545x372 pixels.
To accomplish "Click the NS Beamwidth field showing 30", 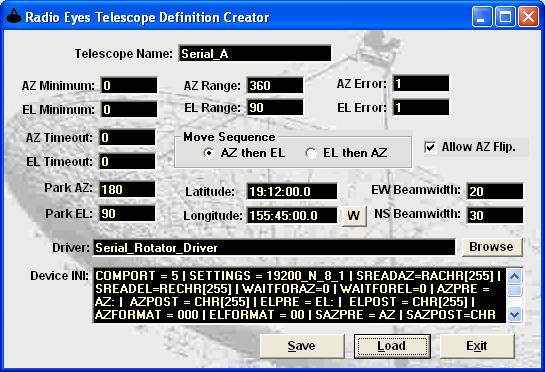I will click(495, 215).
